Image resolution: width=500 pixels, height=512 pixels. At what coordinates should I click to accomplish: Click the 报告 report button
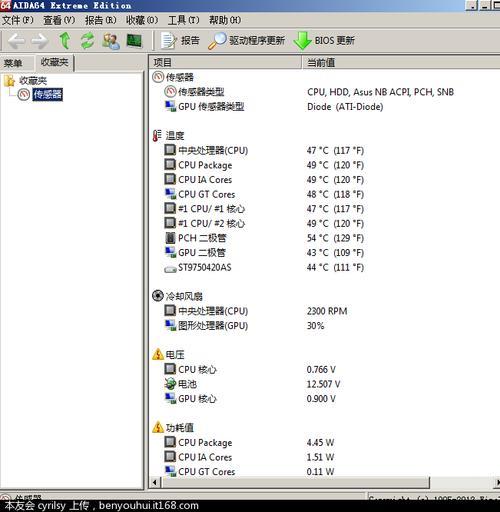[180, 41]
